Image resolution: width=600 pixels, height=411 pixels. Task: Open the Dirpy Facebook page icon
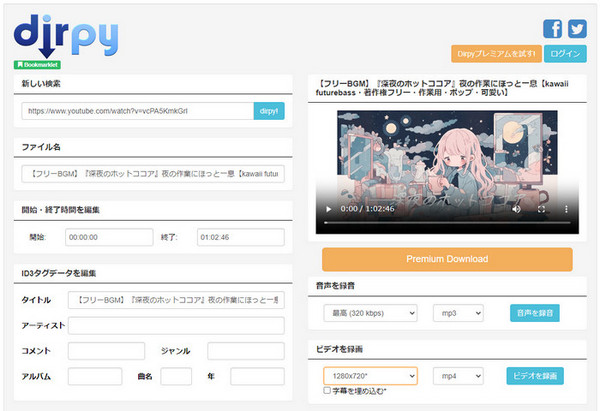[553, 29]
